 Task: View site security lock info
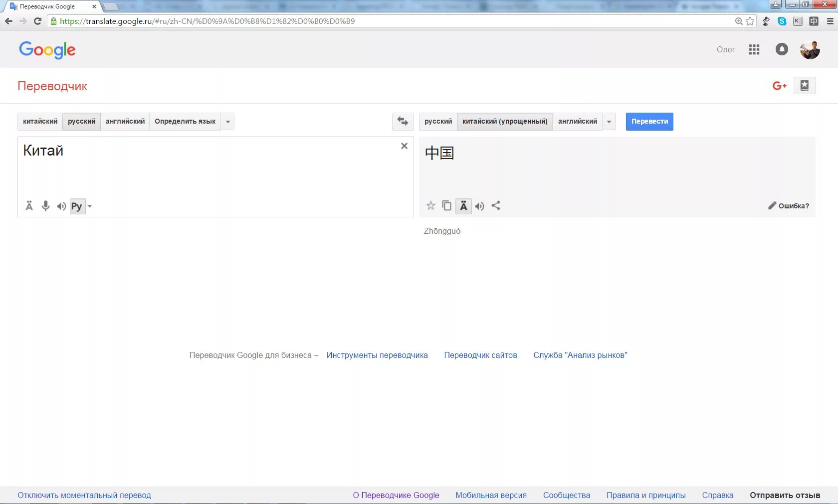point(53,21)
